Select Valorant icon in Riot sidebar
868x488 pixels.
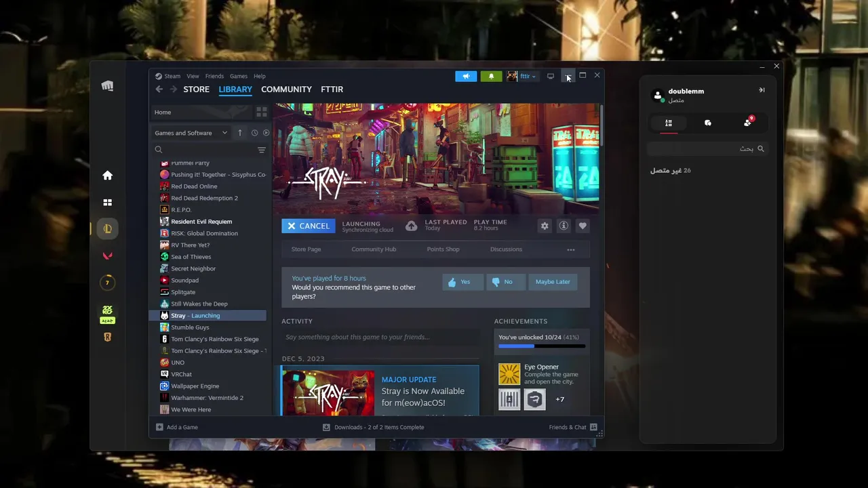tap(107, 256)
